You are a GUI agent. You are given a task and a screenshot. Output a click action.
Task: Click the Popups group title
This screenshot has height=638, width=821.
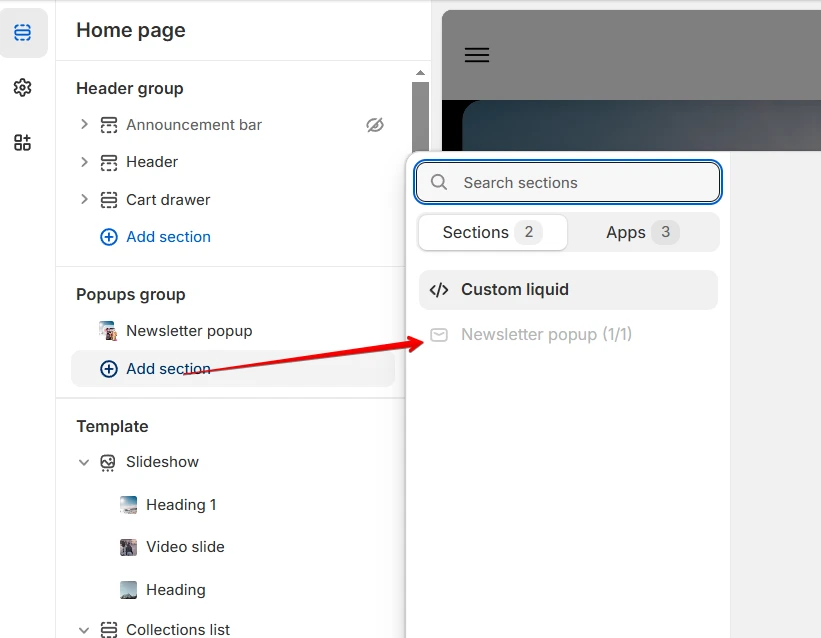(x=131, y=294)
